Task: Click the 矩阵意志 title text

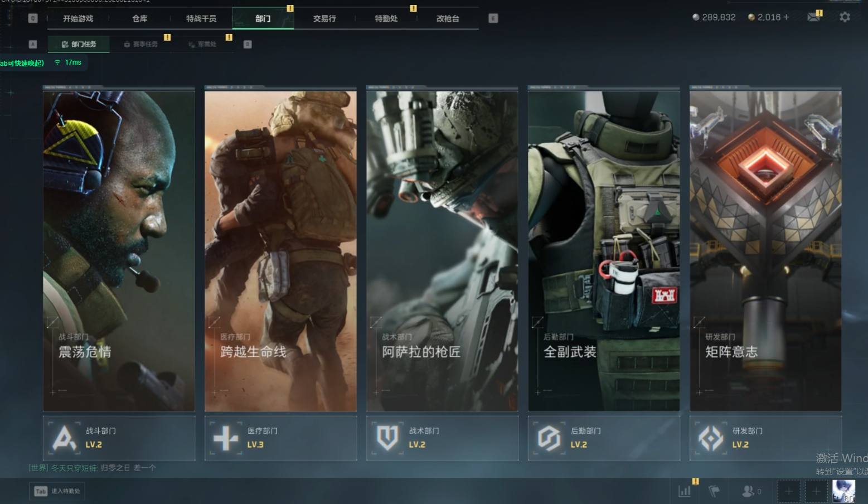Action: [x=731, y=352]
